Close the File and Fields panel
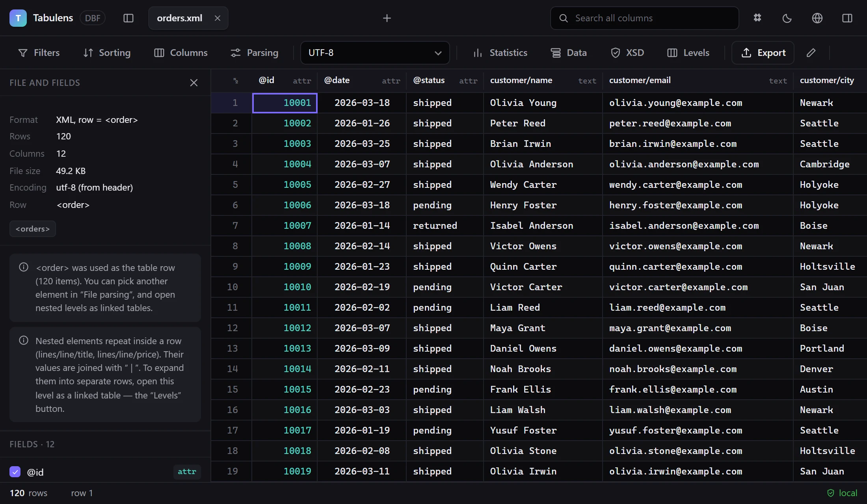 tap(194, 83)
